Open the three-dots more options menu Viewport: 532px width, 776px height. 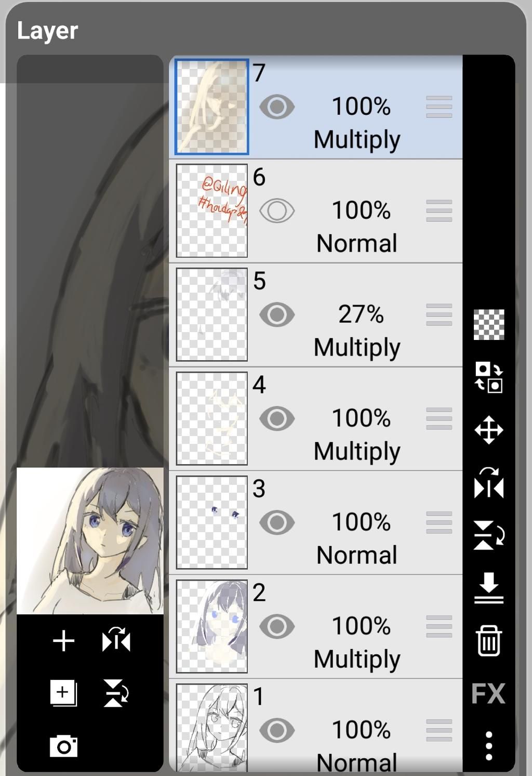tap(488, 746)
